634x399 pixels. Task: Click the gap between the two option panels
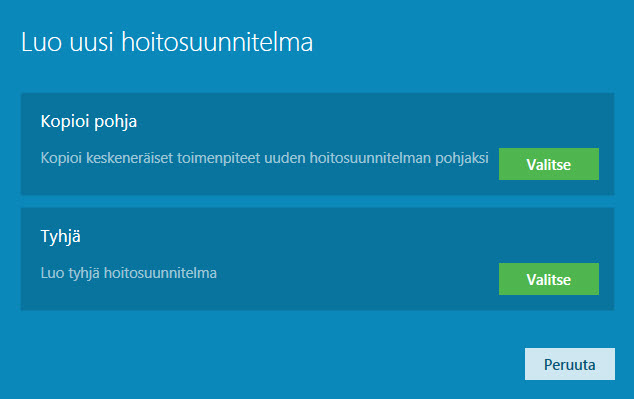coord(317,201)
